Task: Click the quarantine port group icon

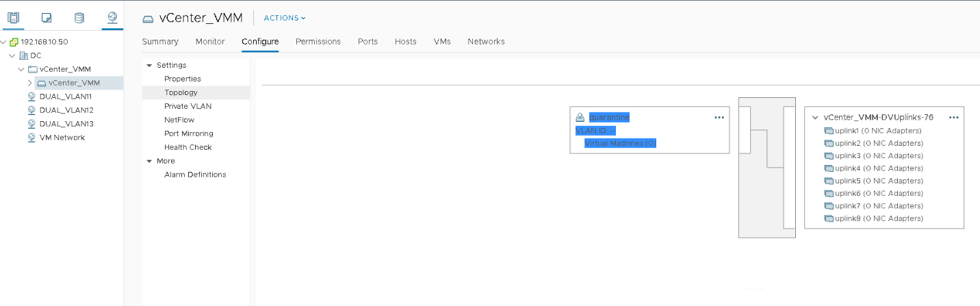Action: tap(580, 118)
